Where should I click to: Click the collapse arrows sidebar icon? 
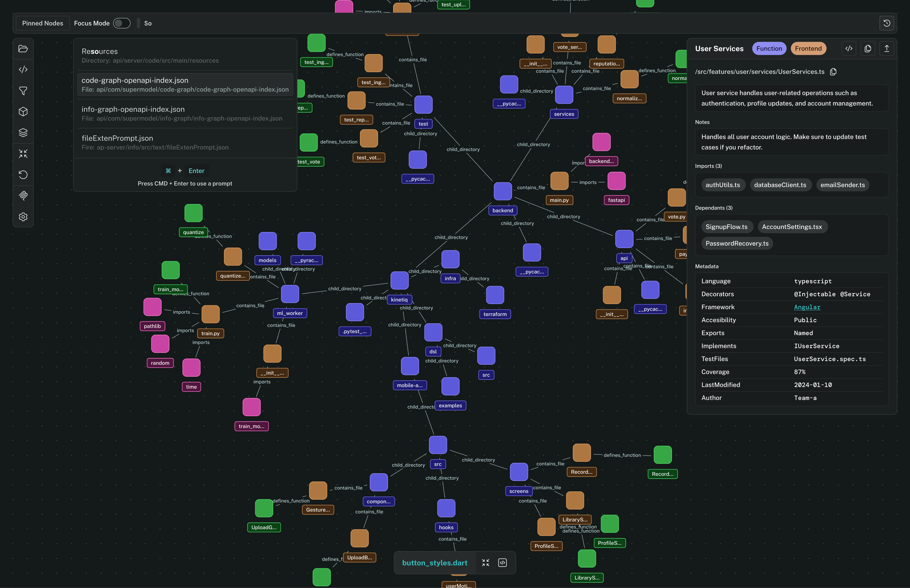(23, 154)
